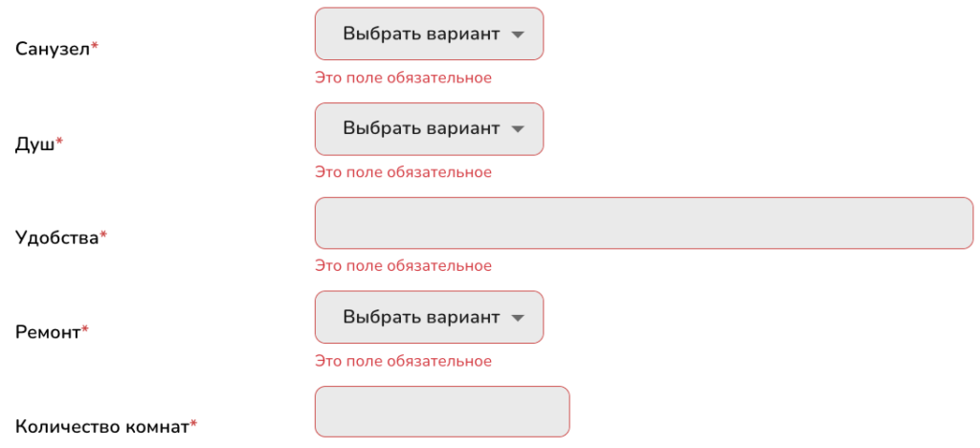Click the red asterisk next to Удобства
Viewport: 980px width, 448px height.
tap(103, 235)
